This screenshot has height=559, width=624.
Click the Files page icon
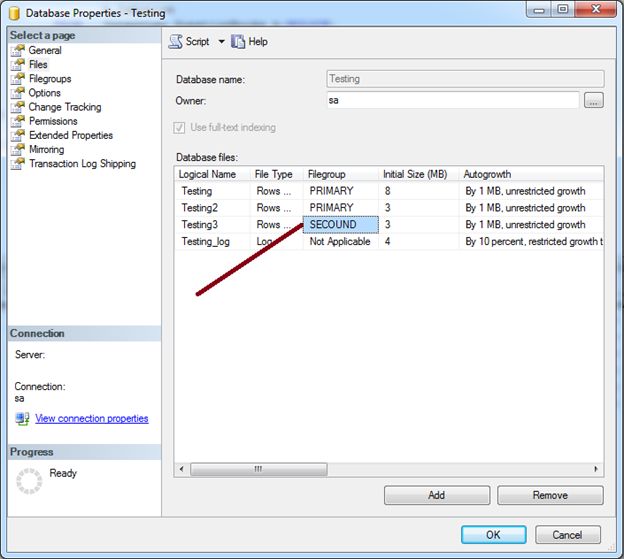coord(18,64)
